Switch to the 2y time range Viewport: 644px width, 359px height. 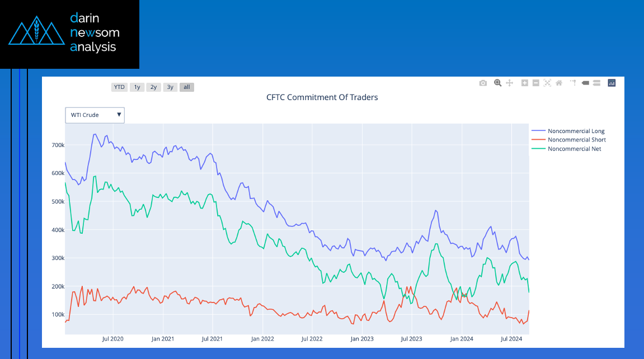click(x=153, y=87)
